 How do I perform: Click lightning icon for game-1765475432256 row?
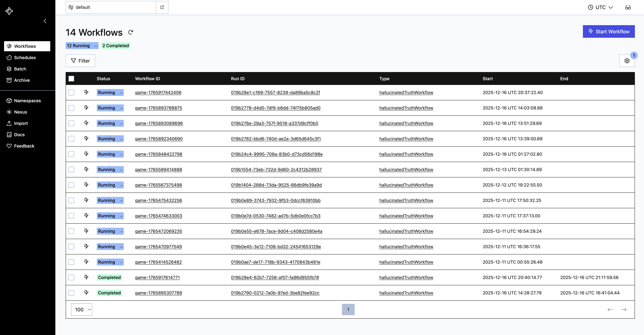[x=86, y=200]
